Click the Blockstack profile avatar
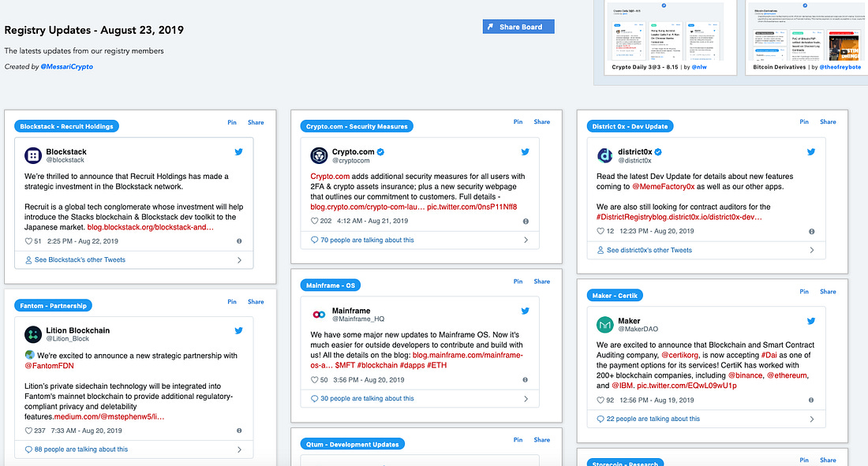This screenshot has height=466, width=868. 33,155
